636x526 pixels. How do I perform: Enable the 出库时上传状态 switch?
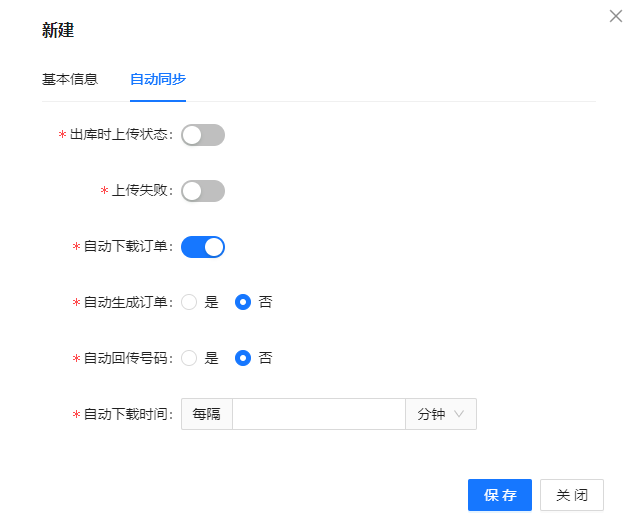(x=203, y=135)
